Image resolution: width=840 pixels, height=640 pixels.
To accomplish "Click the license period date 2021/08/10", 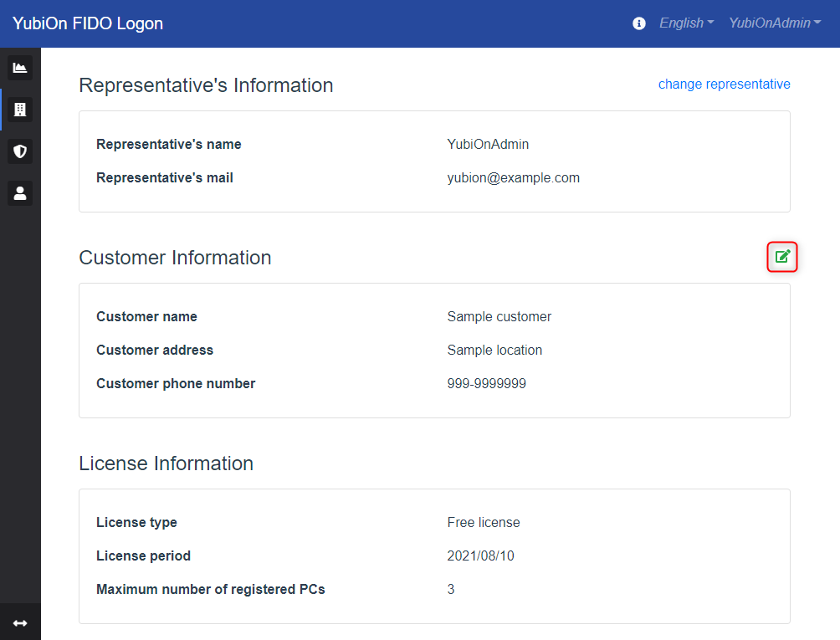I will 480,556.
